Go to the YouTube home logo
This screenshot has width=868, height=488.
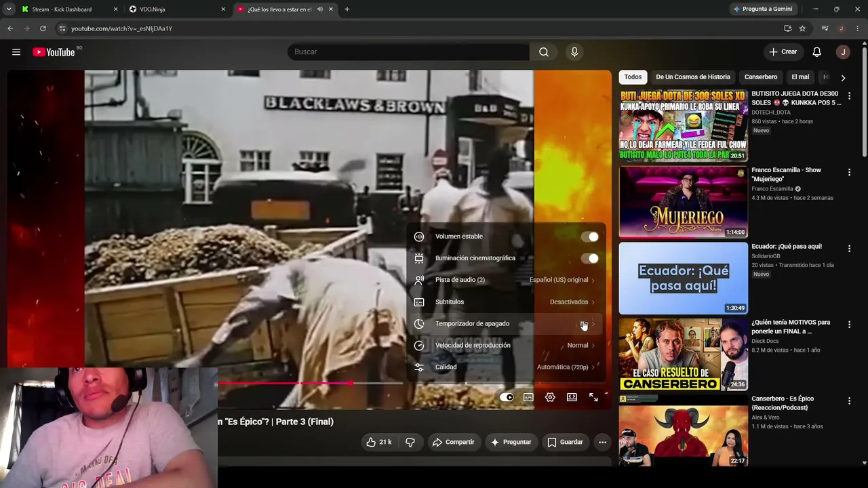[54, 52]
